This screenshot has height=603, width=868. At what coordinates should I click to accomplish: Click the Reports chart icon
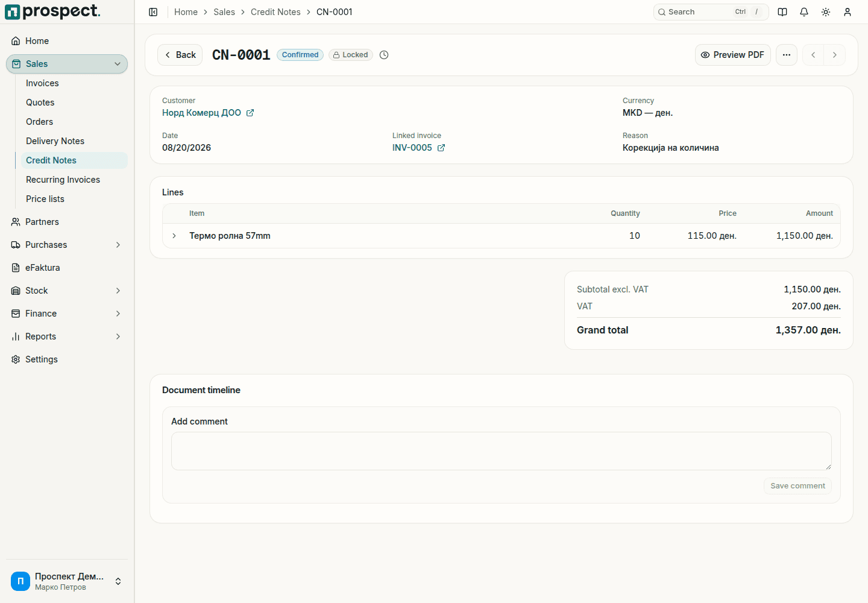pos(16,336)
